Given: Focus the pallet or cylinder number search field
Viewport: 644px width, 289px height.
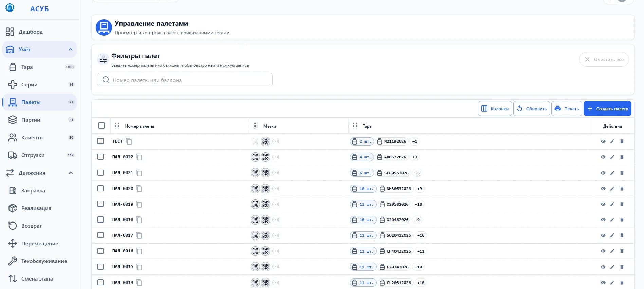Looking at the screenshot, I should [185, 80].
